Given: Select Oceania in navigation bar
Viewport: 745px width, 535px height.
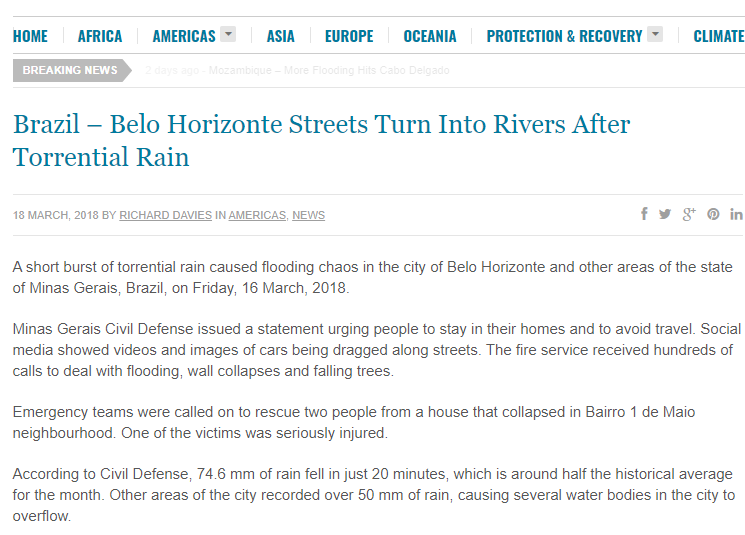Looking at the screenshot, I should 430,36.
